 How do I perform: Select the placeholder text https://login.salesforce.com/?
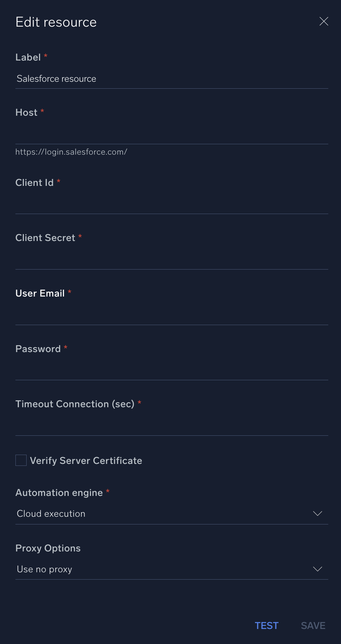coord(71,152)
